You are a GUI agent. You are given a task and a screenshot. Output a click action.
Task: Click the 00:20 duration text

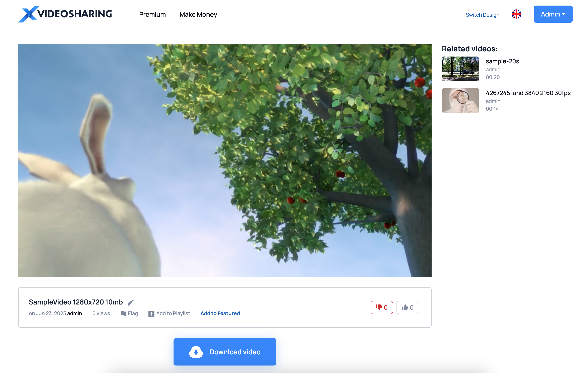coord(493,77)
